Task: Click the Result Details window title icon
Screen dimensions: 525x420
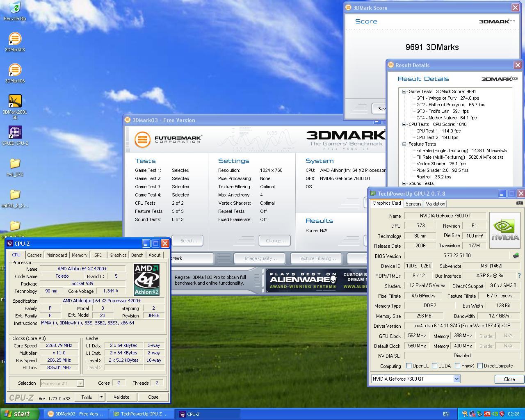Action: [x=391, y=65]
